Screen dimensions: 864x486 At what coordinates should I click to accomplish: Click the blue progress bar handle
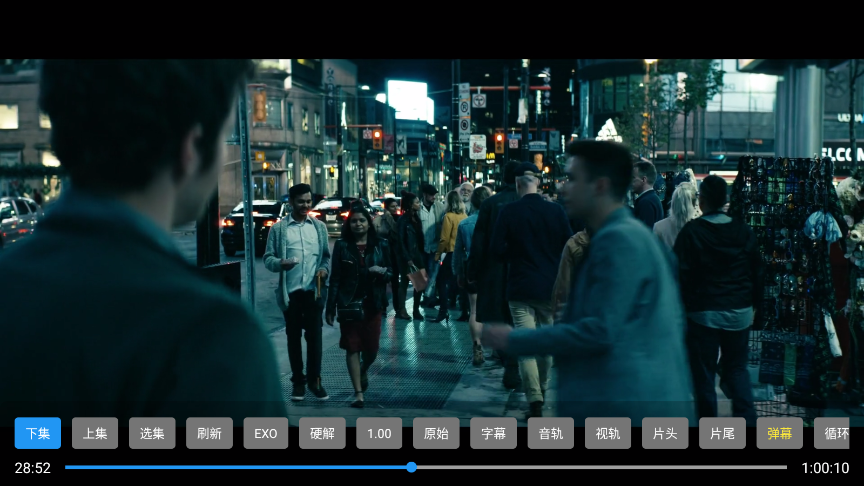pos(411,467)
